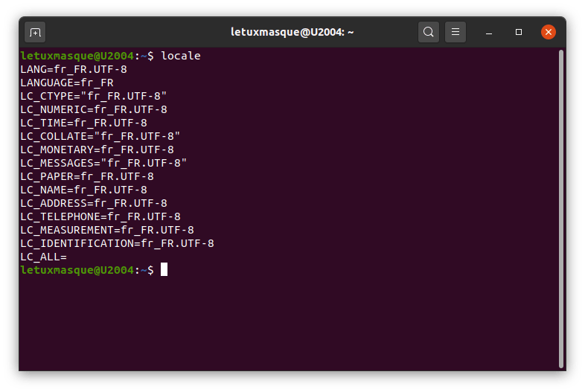Open a new terminal tab
The height and width of the screenshot is (392, 585).
(35, 33)
